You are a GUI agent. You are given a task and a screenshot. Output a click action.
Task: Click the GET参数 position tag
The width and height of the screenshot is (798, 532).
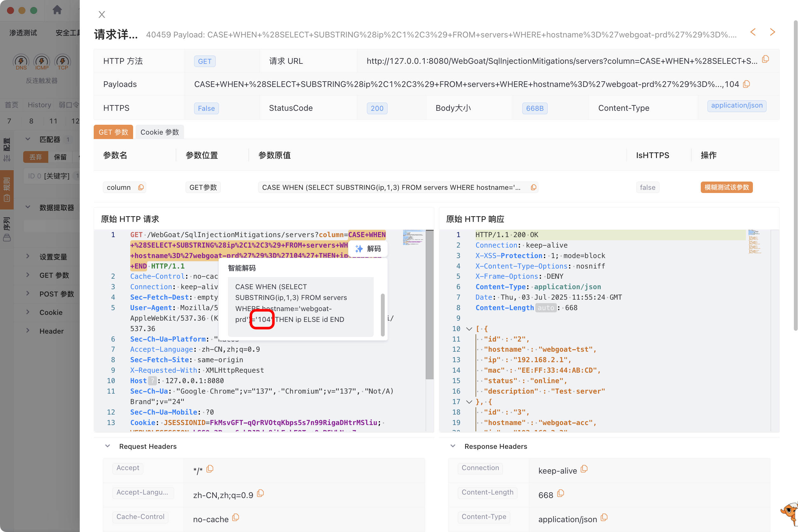(x=203, y=187)
